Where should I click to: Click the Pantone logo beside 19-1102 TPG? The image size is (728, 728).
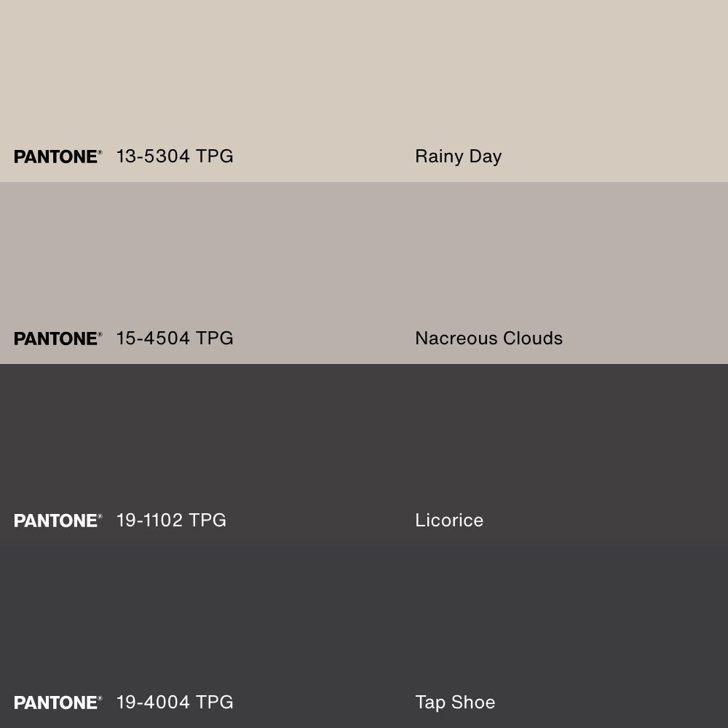[58, 521]
